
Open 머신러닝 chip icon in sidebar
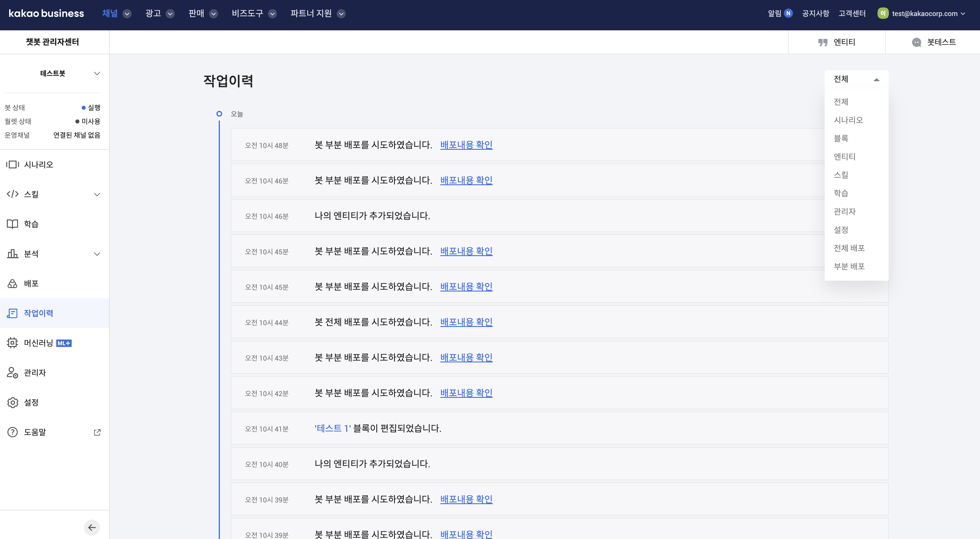13,343
